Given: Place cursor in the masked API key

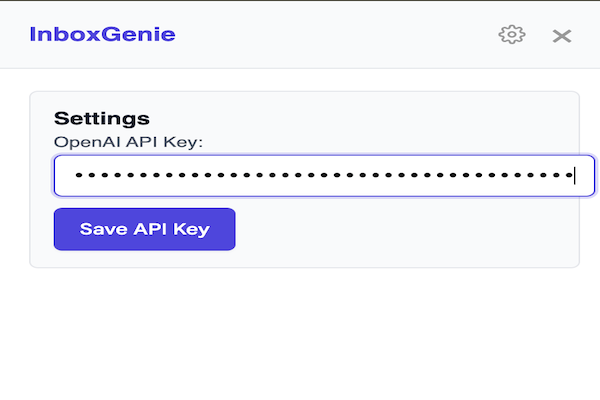Looking at the screenshot, I should click(324, 176).
